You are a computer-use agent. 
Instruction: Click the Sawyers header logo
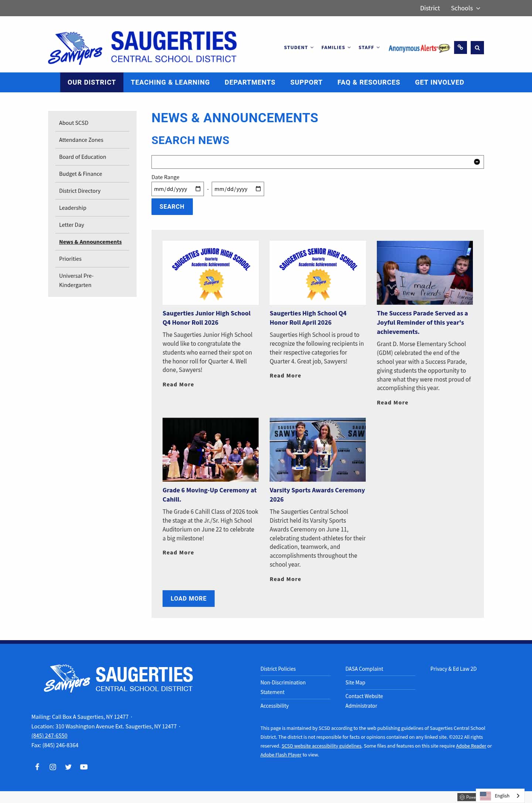[x=142, y=47]
